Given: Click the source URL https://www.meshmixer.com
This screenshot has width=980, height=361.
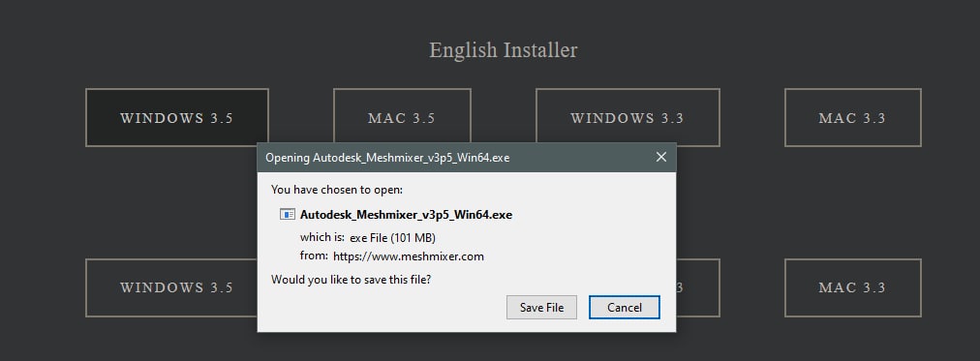Looking at the screenshot, I should click(x=409, y=256).
